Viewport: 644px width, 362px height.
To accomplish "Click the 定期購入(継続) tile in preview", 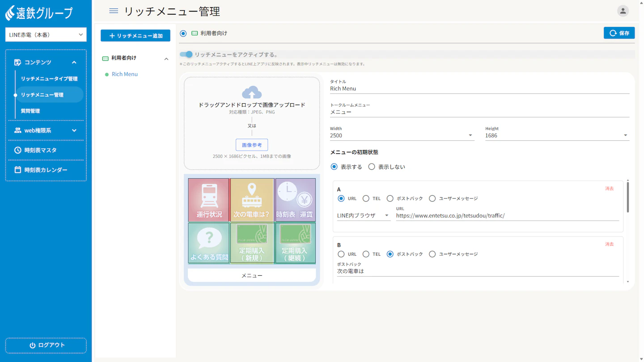I will pyautogui.click(x=295, y=243).
